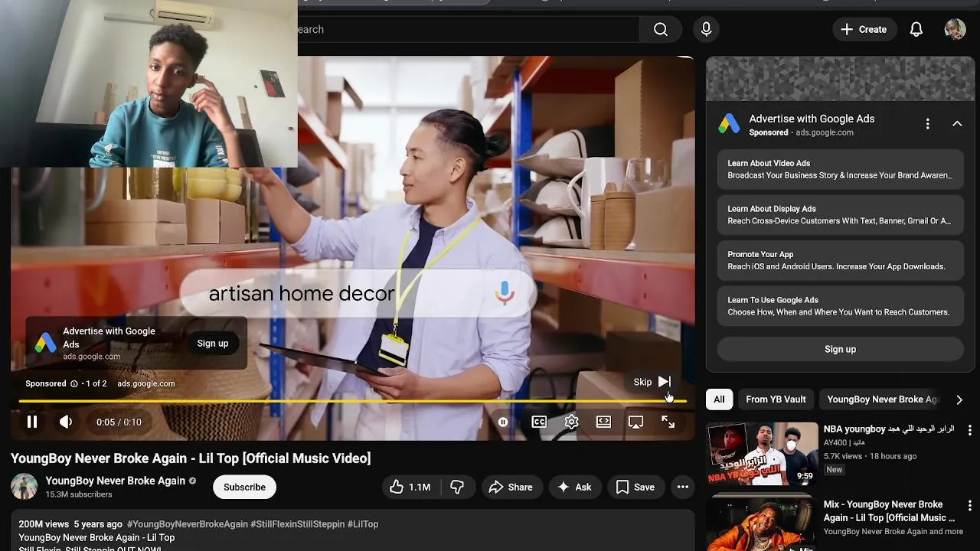Open the Create menu
Screen dimensions: 980x551
(x=864, y=29)
